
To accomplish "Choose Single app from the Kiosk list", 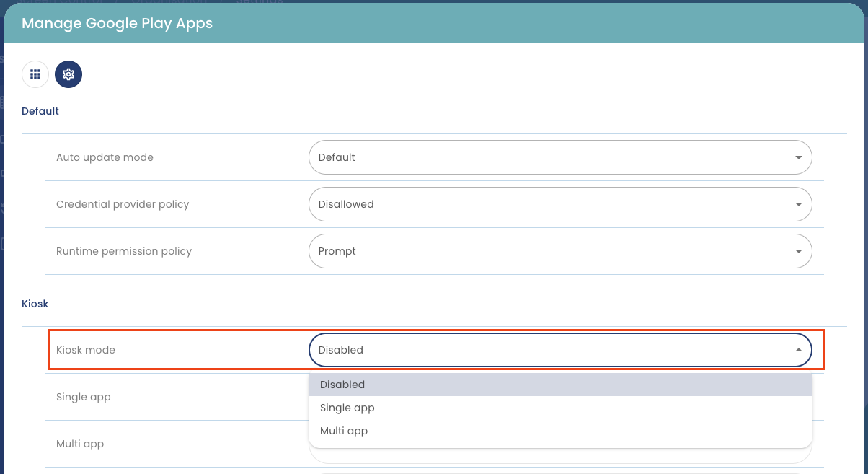I will (x=347, y=408).
